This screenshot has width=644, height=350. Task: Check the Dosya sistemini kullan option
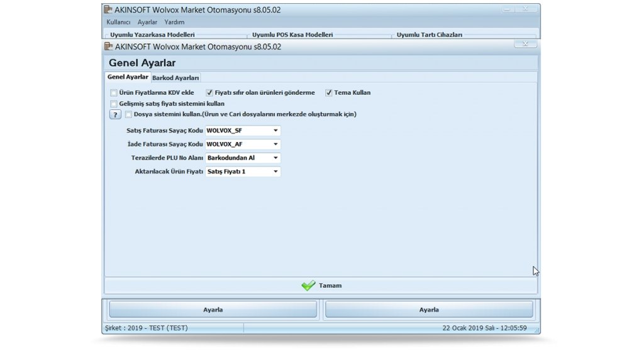(x=128, y=114)
